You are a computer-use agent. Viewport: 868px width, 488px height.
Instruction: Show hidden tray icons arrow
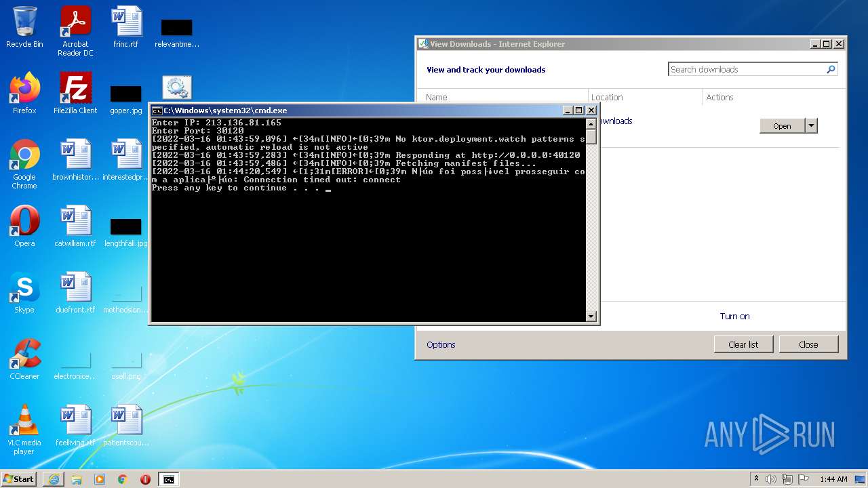click(x=756, y=479)
